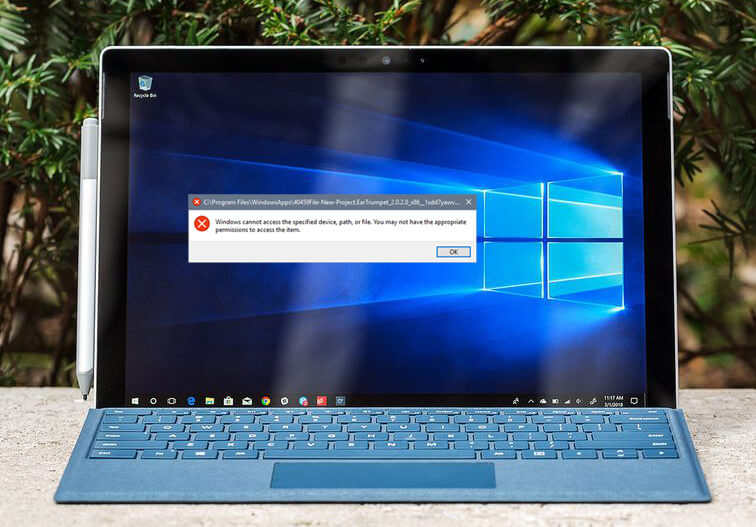Viewport: 756px width, 527px height.
Task: Open Cortana search circle on taskbar
Action: pos(153,401)
